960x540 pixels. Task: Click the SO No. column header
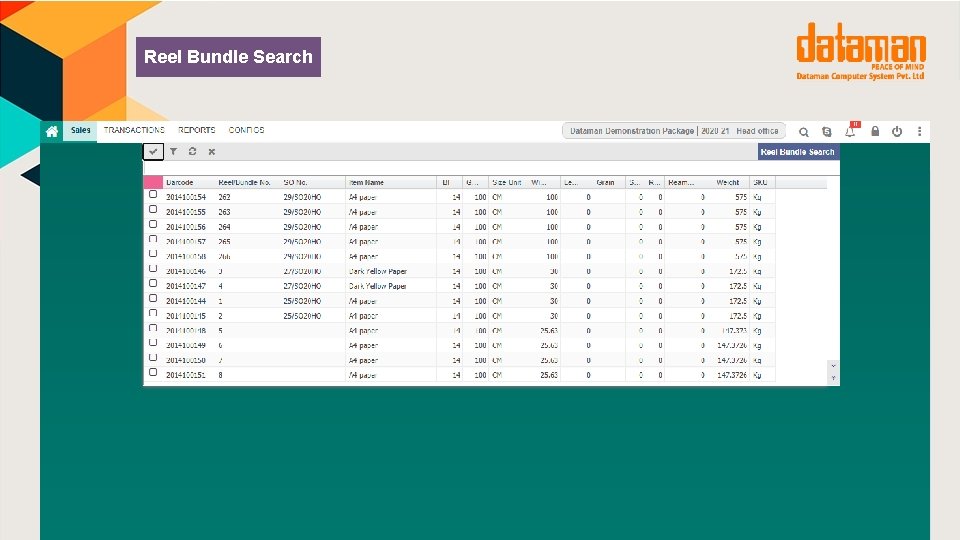(296, 182)
